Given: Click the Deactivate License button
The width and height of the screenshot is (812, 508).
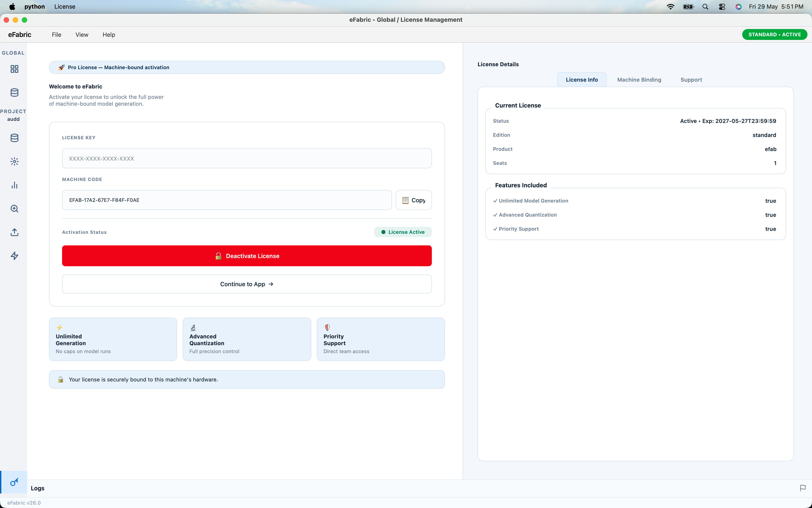Looking at the screenshot, I should 247,256.
